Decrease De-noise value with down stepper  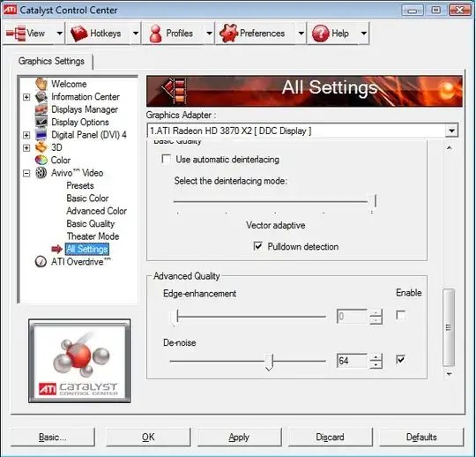376,364
